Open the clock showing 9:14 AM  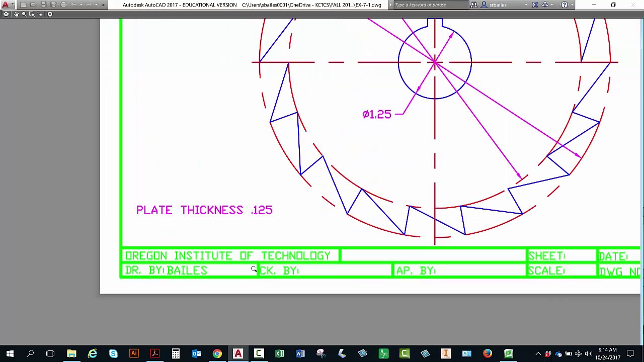pos(607,353)
